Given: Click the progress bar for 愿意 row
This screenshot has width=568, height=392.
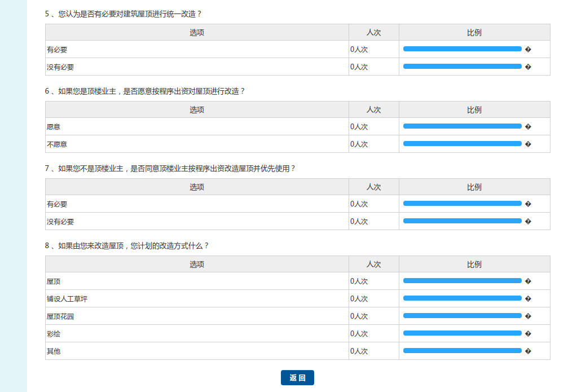Looking at the screenshot, I should click(x=462, y=126).
